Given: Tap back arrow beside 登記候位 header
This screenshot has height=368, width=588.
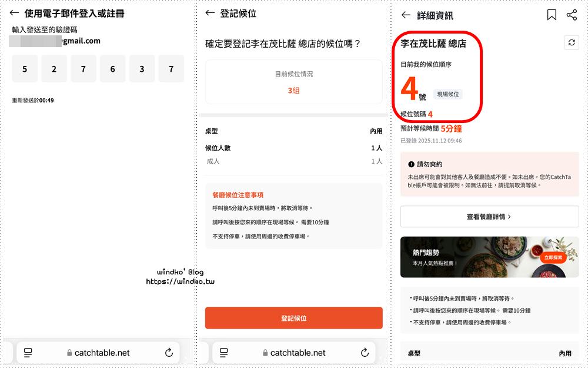Looking at the screenshot, I should click(210, 13).
